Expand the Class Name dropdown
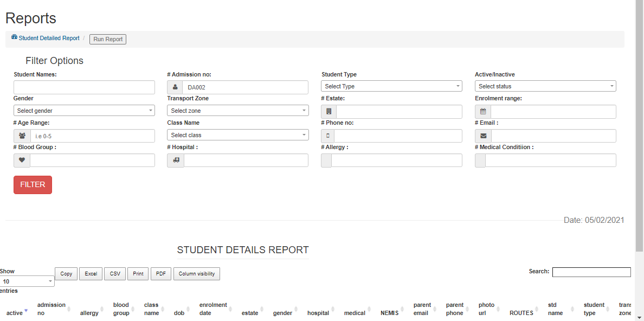This screenshot has width=644, height=321. 237,135
